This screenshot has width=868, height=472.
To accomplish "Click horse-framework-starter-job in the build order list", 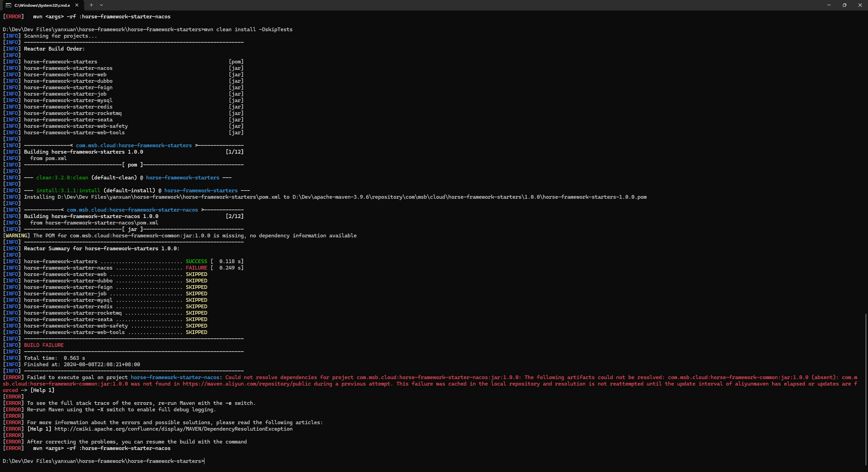I will (x=65, y=94).
